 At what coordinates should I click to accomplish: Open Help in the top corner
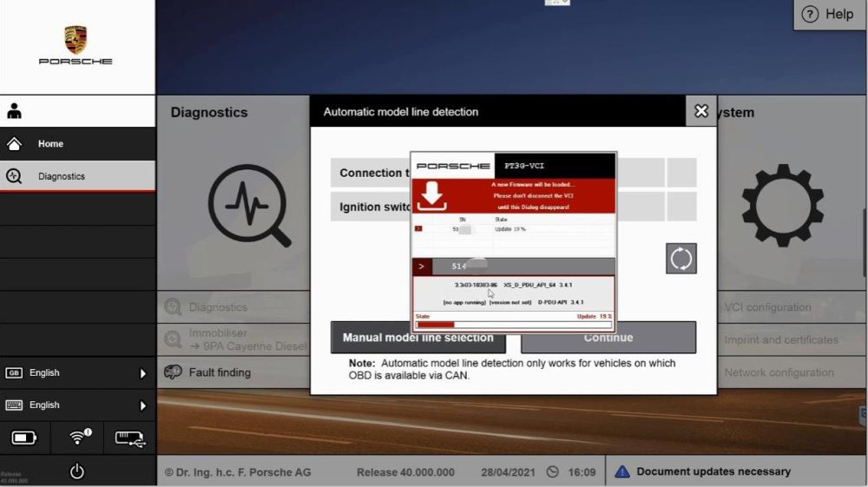tap(827, 14)
